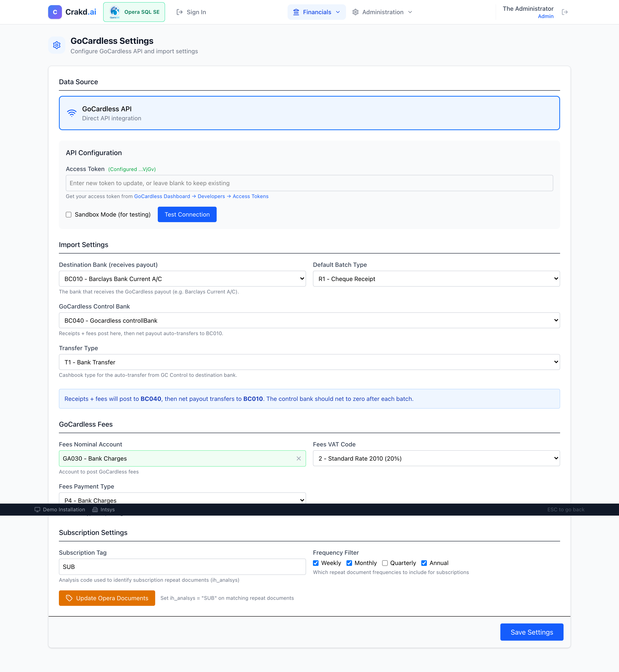Expand the Default Batch Type dropdown

436,279
